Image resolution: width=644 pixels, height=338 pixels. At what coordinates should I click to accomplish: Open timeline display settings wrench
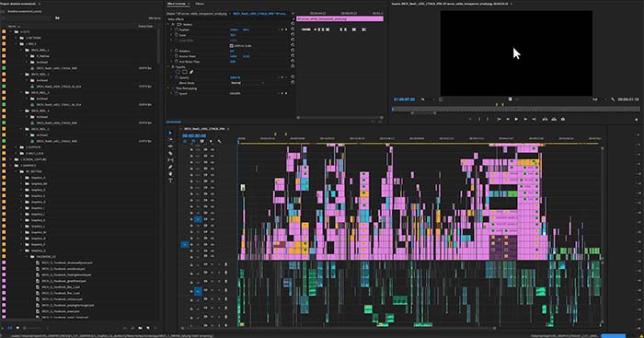(219, 142)
